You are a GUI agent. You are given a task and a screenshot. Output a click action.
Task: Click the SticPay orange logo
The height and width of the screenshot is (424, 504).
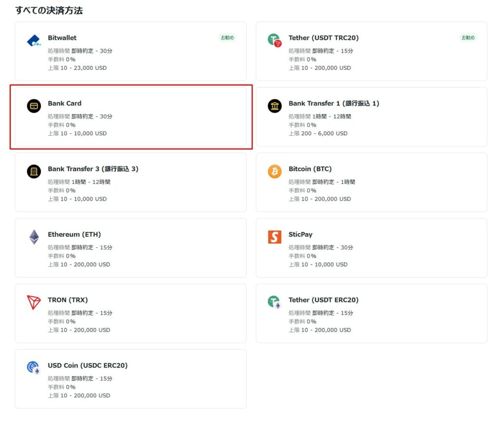point(274,237)
